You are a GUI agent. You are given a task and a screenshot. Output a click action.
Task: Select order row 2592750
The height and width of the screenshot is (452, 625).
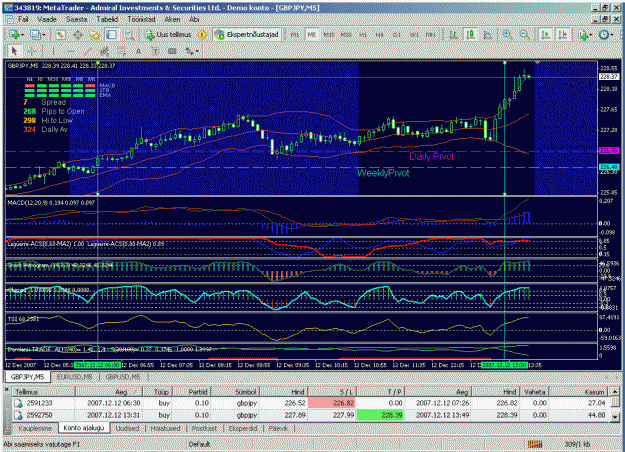(311, 415)
